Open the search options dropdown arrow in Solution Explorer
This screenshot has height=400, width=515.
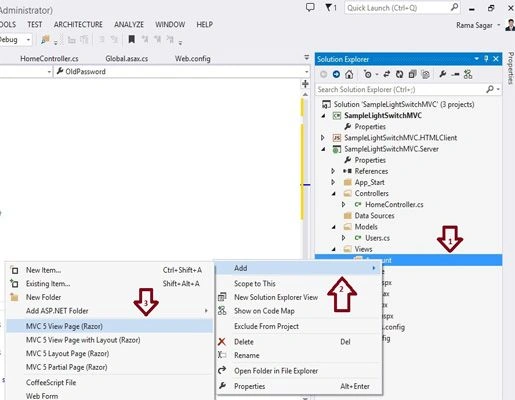[x=498, y=89]
